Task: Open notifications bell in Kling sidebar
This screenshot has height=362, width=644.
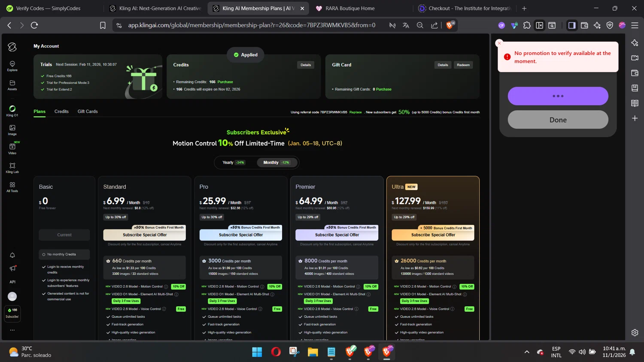Action: tap(12, 255)
